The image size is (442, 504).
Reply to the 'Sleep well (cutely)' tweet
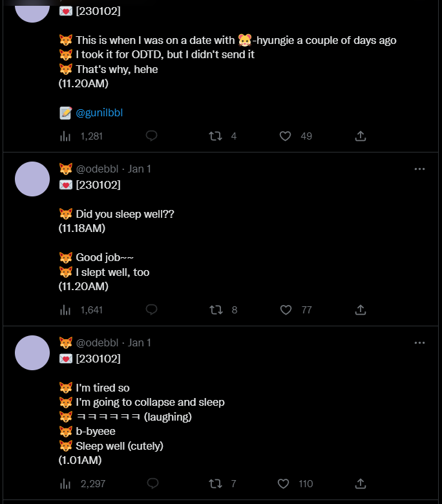coord(153,483)
